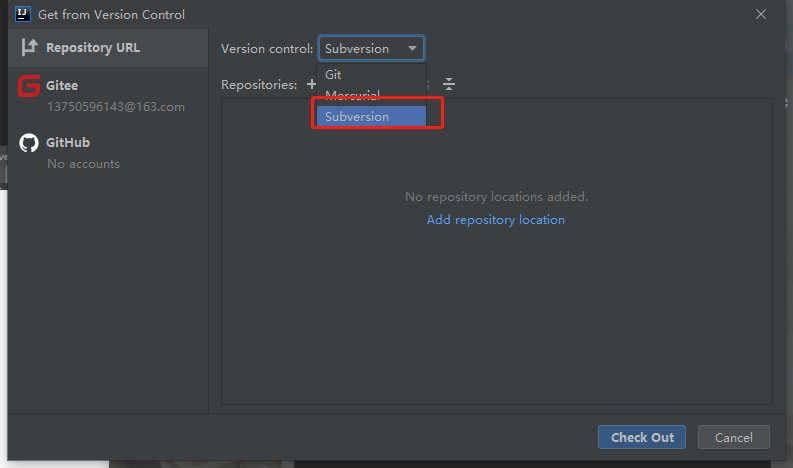Select the Gitee account entry
Image resolution: width=793 pixels, height=468 pixels.
tap(108, 96)
